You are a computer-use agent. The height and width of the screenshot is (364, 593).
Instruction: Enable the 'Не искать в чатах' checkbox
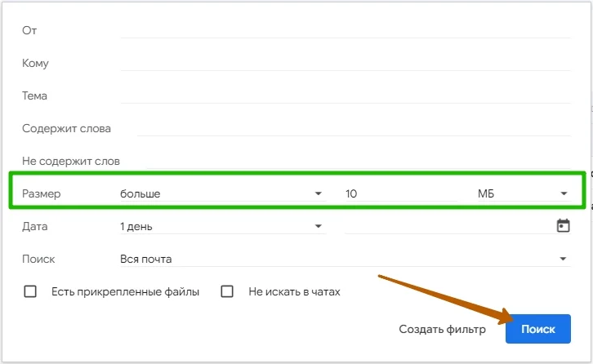[228, 291]
